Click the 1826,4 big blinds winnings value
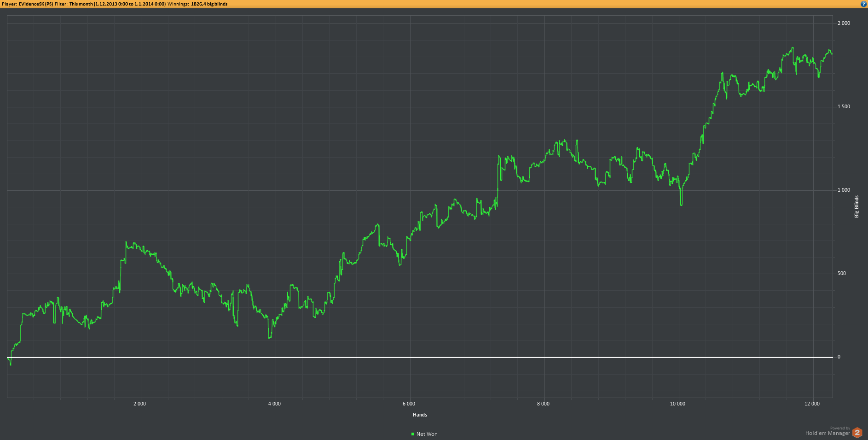868x440 pixels. tap(209, 4)
